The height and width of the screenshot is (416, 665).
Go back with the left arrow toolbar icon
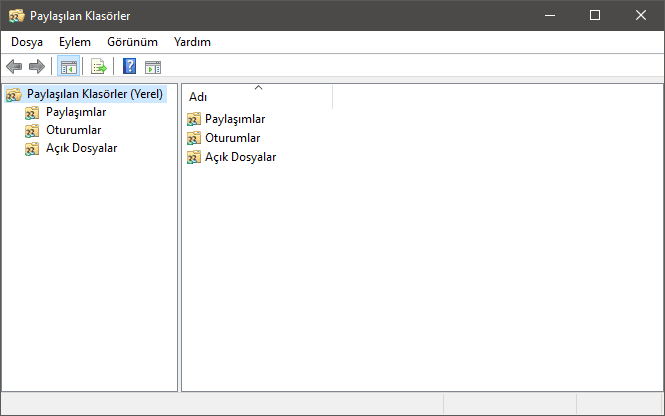coord(14,67)
